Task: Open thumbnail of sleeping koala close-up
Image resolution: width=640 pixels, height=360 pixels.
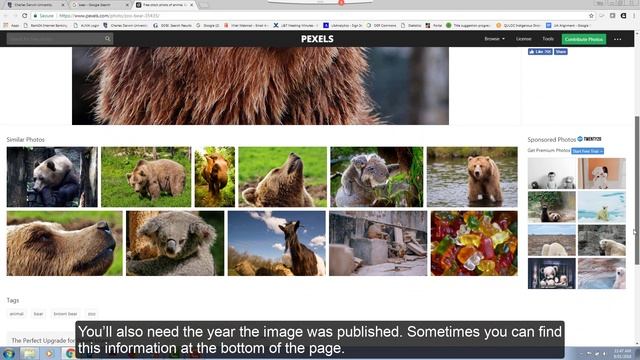Action: pyautogui.click(x=175, y=243)
